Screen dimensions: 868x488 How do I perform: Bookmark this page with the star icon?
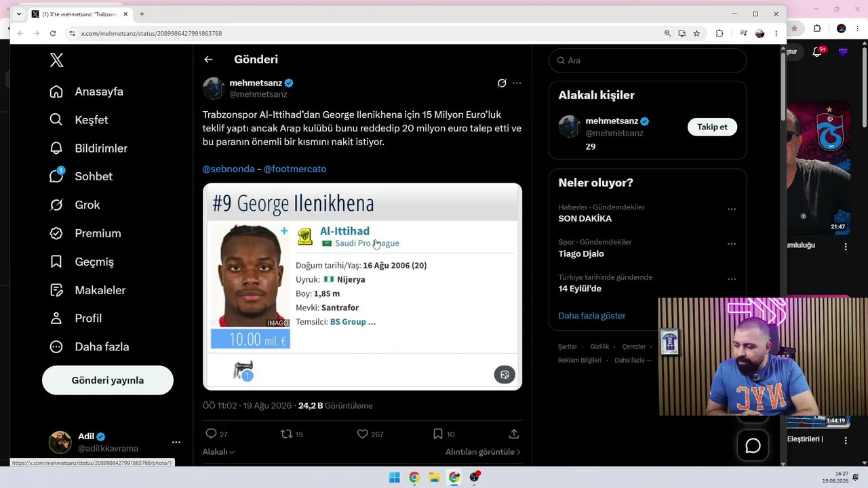(x=696, y=33)
